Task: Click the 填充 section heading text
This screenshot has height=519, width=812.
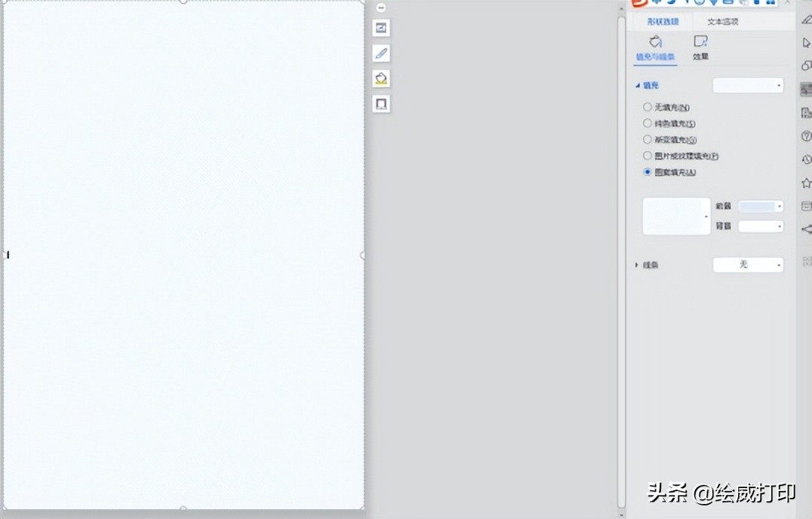Action: tap(651, 85)
